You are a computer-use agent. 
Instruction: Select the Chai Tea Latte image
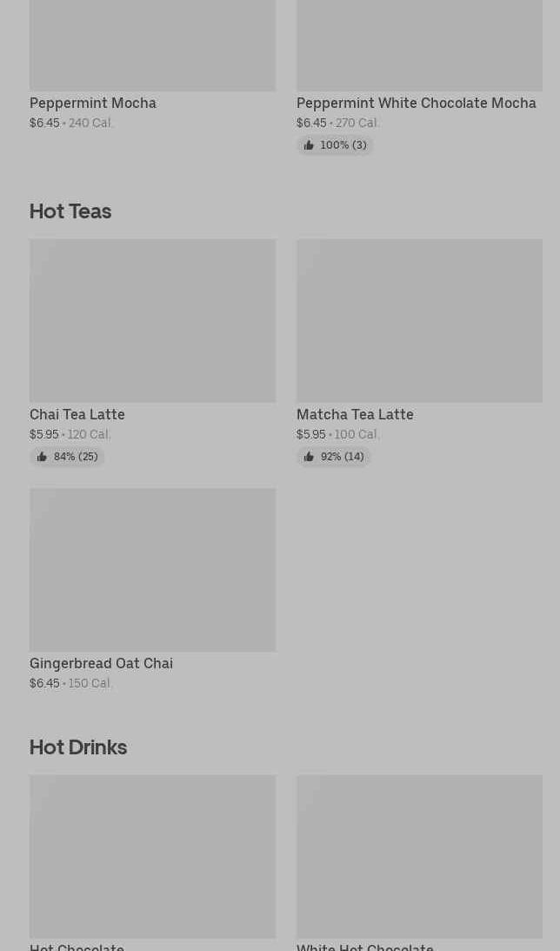coord(152,320)
